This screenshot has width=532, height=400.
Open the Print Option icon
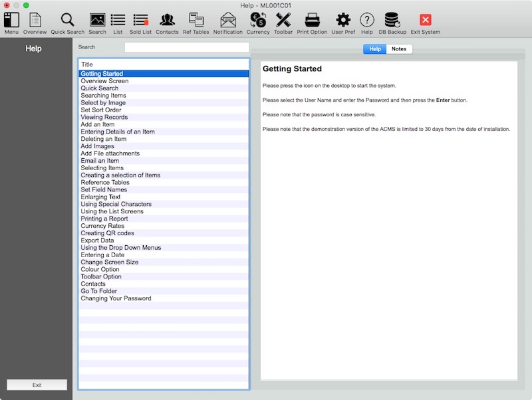(x=312, y=20)
